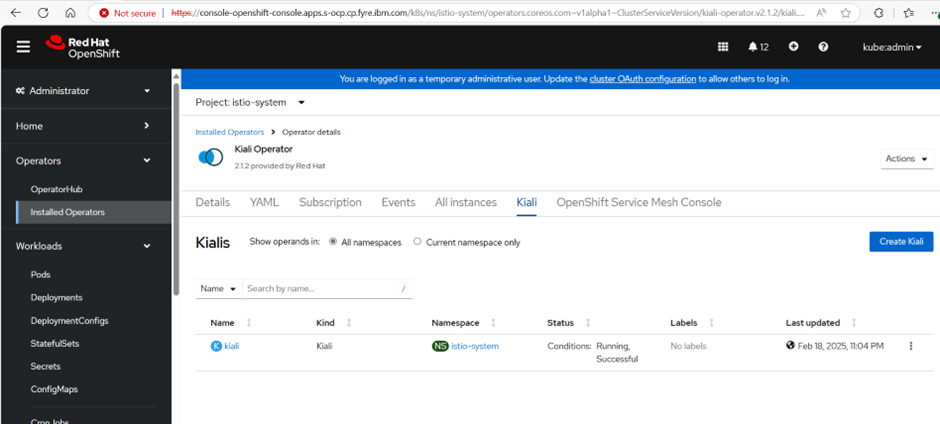
Task: Open the kube:admin user menu
Action: [892, 47]
